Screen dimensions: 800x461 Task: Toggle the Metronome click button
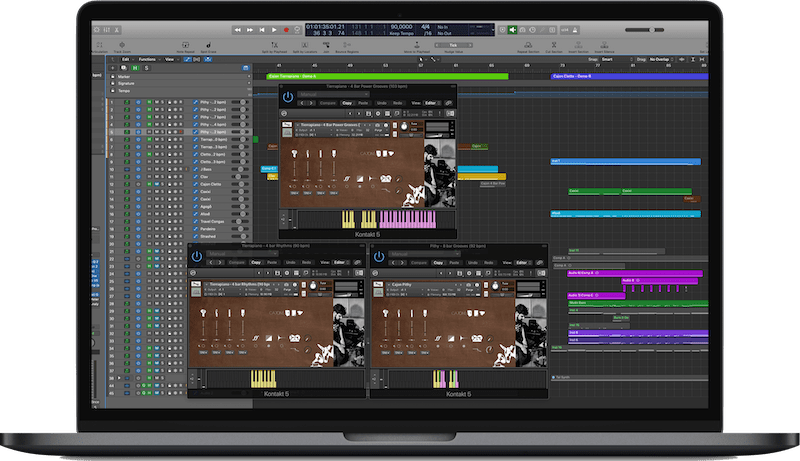pyautogui.click(x=576, y=30)
